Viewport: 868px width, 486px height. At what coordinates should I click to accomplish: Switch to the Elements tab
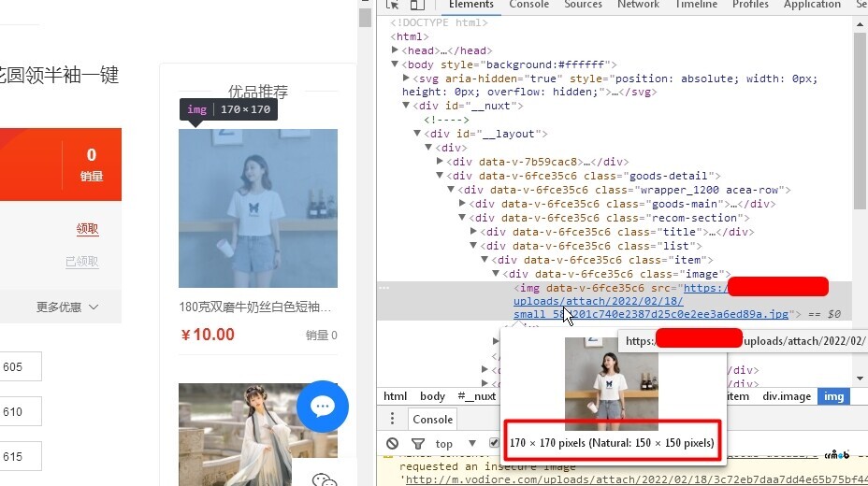coord(471,5)
